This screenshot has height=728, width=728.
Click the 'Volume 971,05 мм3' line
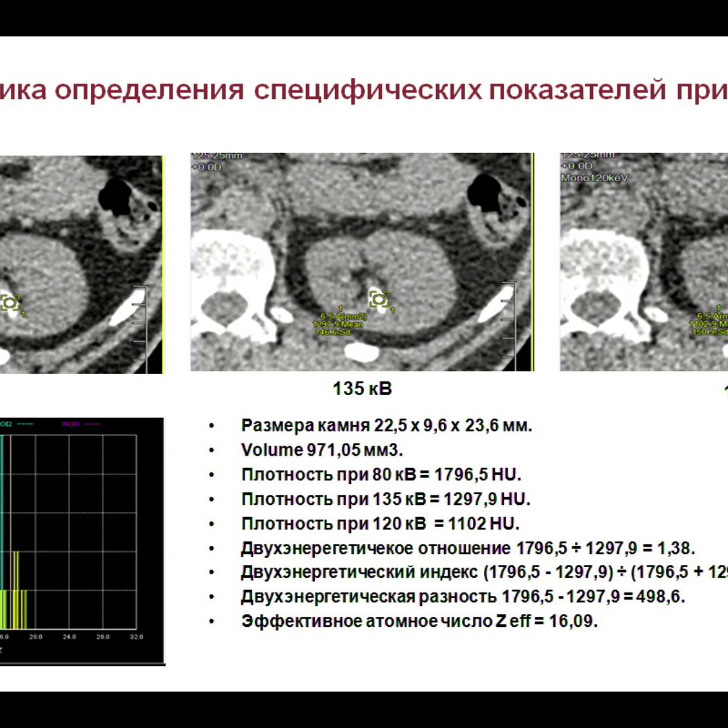tap(322, 450)
